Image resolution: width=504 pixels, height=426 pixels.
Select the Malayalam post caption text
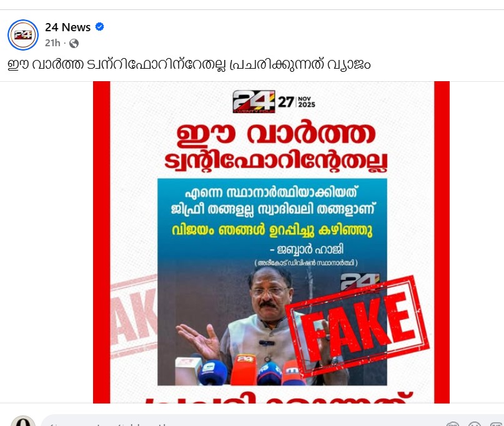point(189,64)
